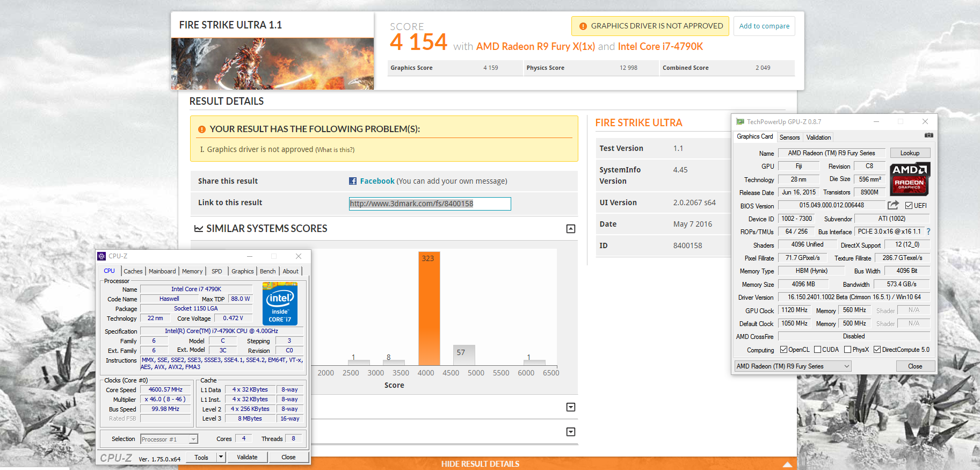Click the GPU-Z screenshot camera icon
Image resolution: width=980 pixels, height=470 pixels.
[928, 135]
